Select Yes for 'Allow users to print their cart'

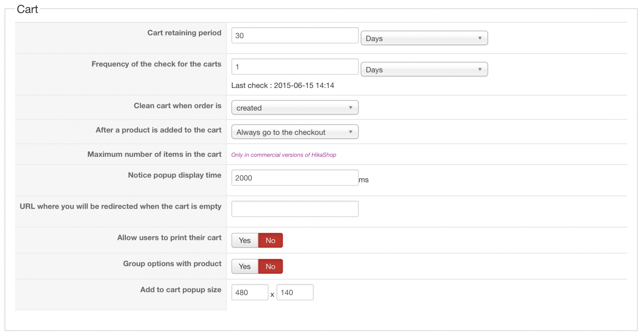click(x=245, y=240)
